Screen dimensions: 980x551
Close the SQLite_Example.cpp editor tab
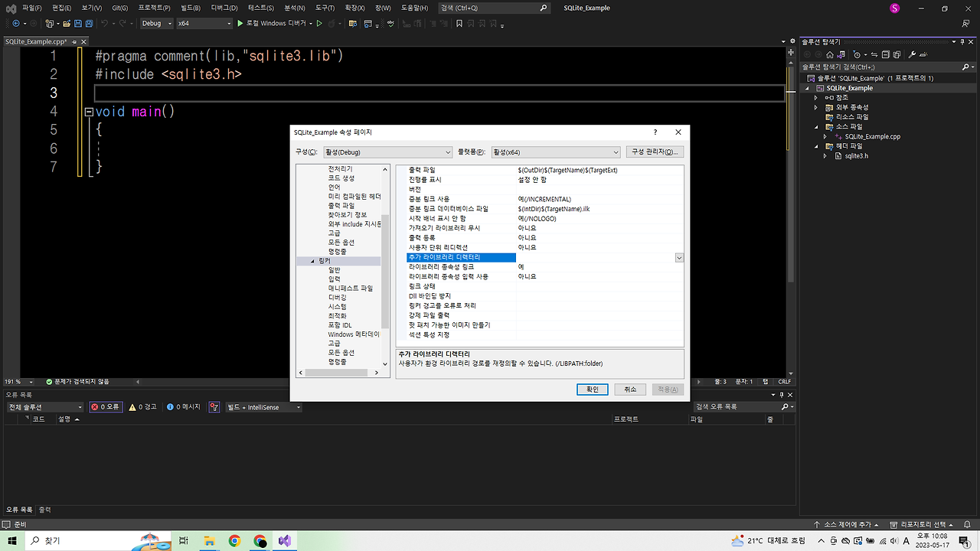pyautogui.click(x=84, y=41)
